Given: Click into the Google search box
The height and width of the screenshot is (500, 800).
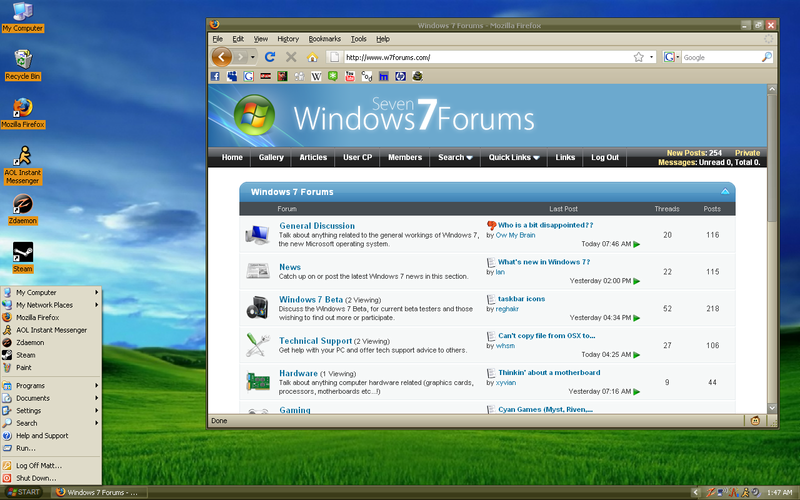Looking at the screenshot, I should click(721, 57).
